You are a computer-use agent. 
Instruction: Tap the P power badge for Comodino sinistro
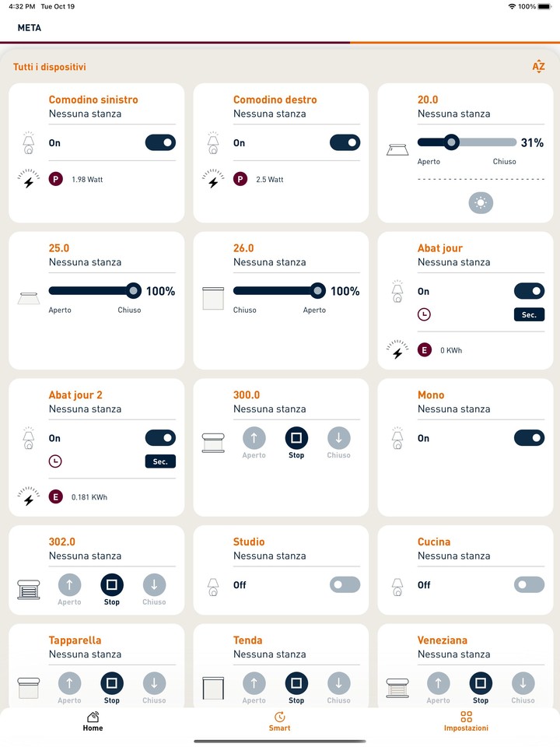56,180
